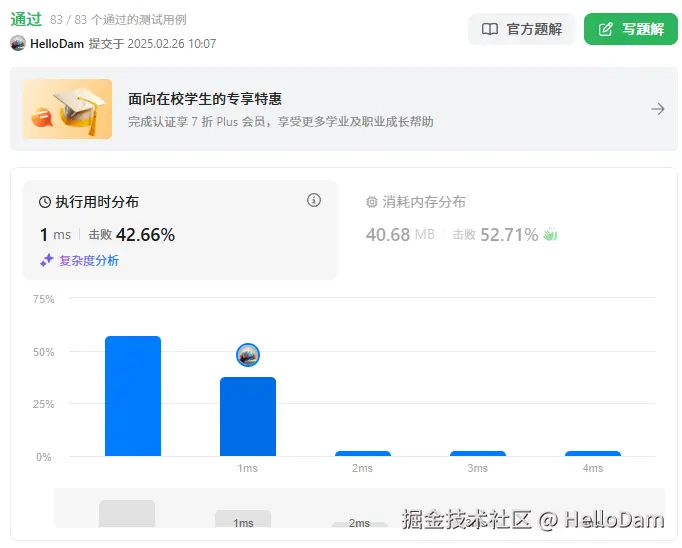This screenshot has width=682, height=548.
Task: Click the 52.71% memory beat percentage
Action: point(509,235)
